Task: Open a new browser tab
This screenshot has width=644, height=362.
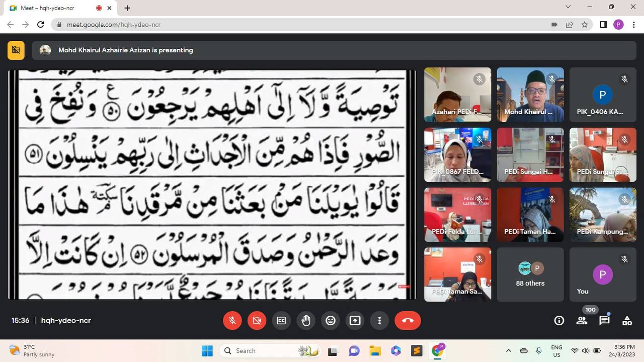Action: click(x=127, y=8)
